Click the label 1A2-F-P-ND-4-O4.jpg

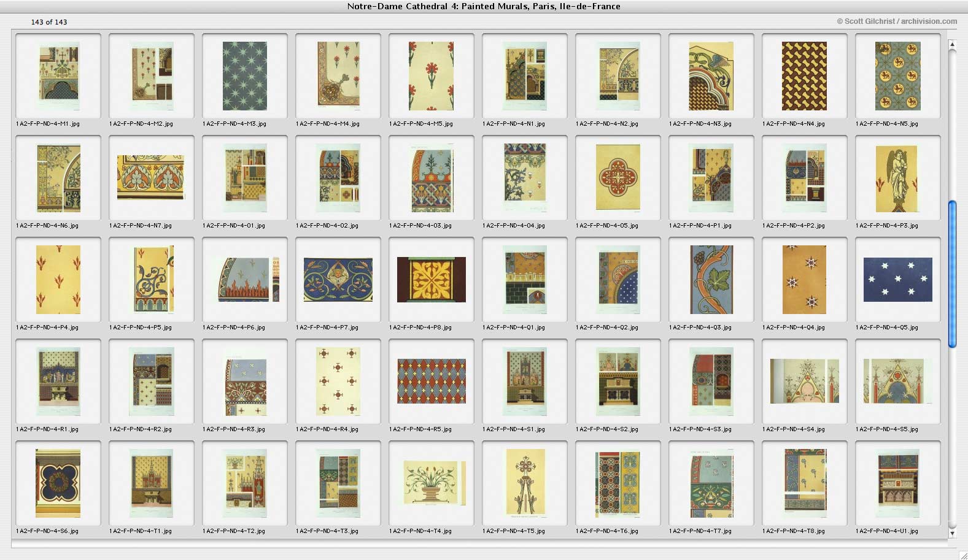514,226
